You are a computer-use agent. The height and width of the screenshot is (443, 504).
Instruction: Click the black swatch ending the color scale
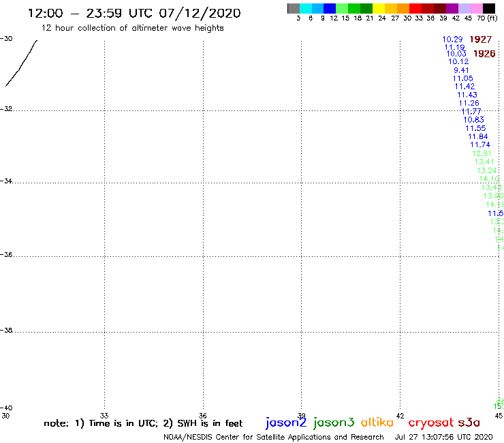pos(488,8)
